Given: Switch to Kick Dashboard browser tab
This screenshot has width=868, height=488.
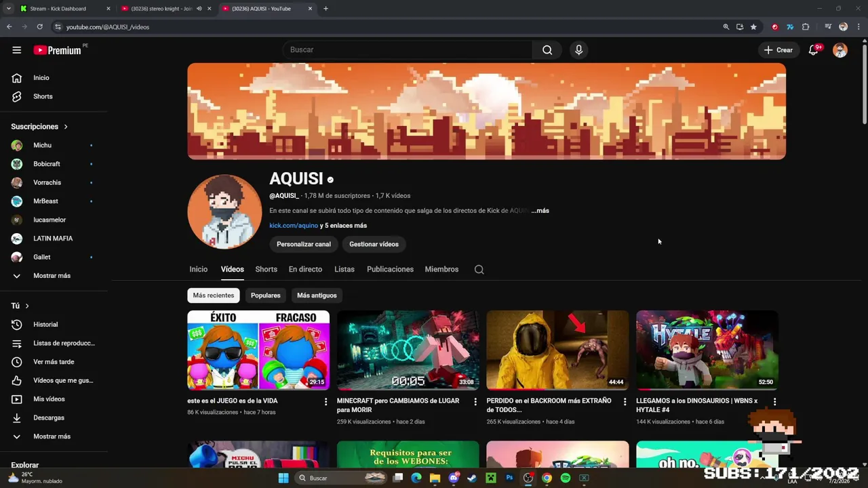Looking at the screenshot, I should (x=64, y=9).
